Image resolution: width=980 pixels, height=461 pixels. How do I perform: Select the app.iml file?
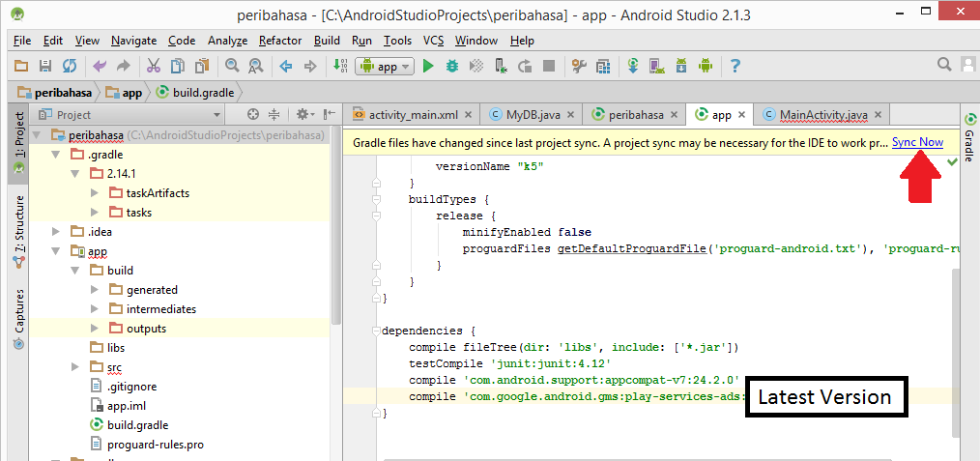coord(118,405)
